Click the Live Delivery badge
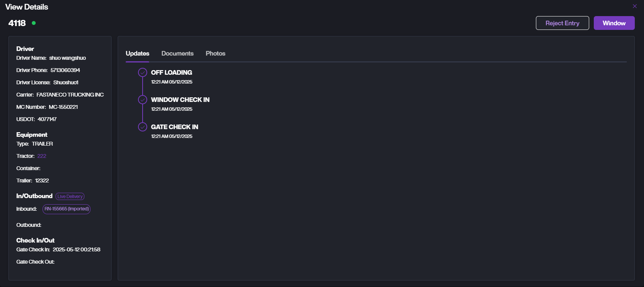The image size is (644, 287). 70,197
